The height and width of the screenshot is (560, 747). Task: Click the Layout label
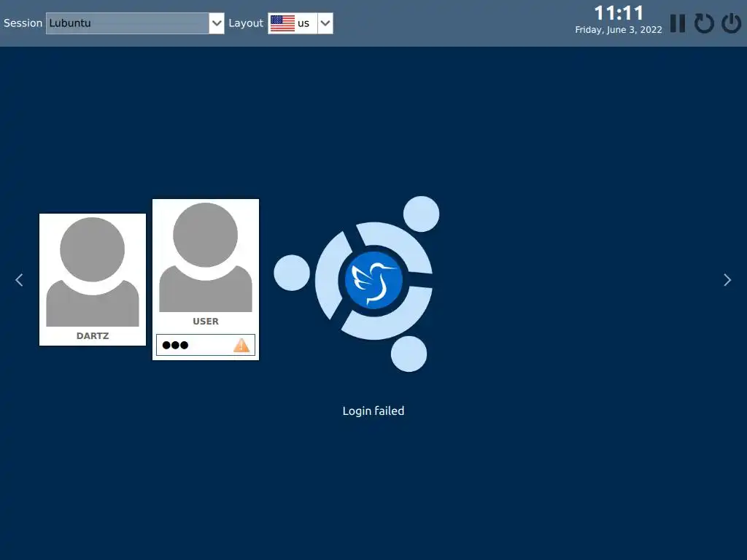tap(245, 23)
